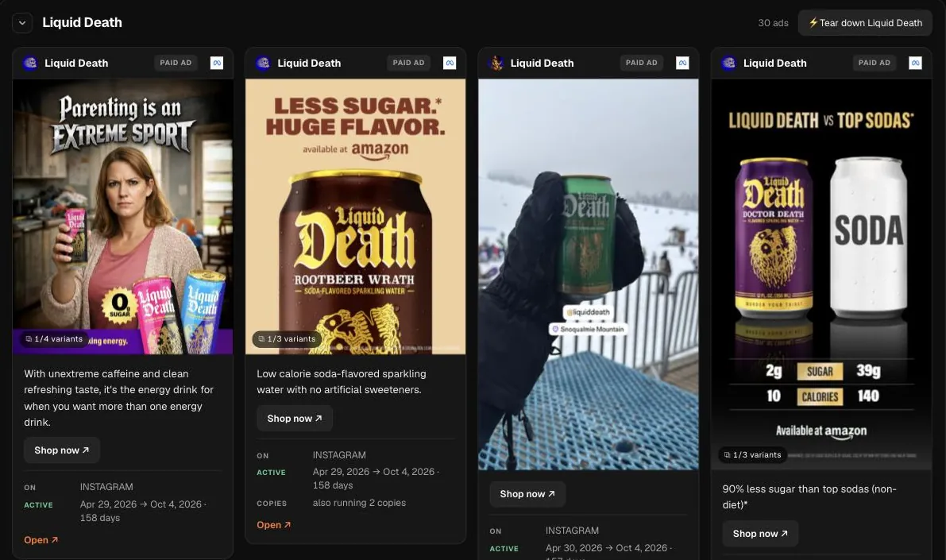Viewport: 946px width, 560px height.
Task: Open snowy mountain glove can ad image
Action: pyautogui.click(x=589, y=275)
